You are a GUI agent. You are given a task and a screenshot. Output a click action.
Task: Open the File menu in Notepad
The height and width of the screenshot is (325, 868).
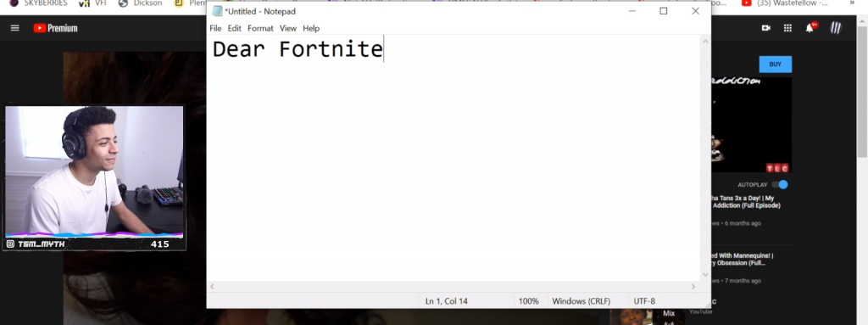click(215, 28)
